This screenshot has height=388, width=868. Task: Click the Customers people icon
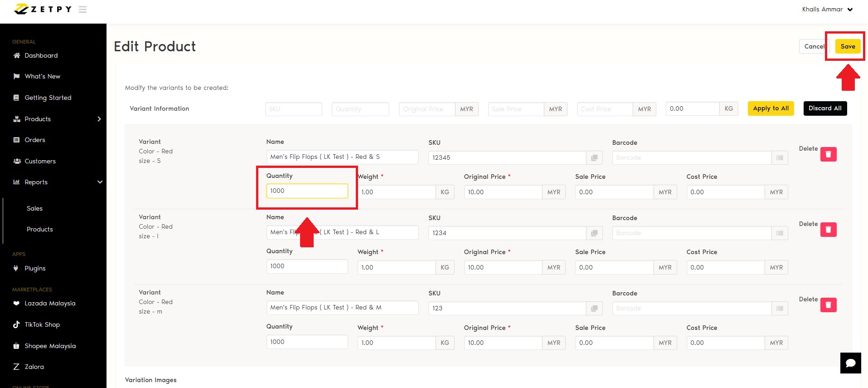(17, 161)
